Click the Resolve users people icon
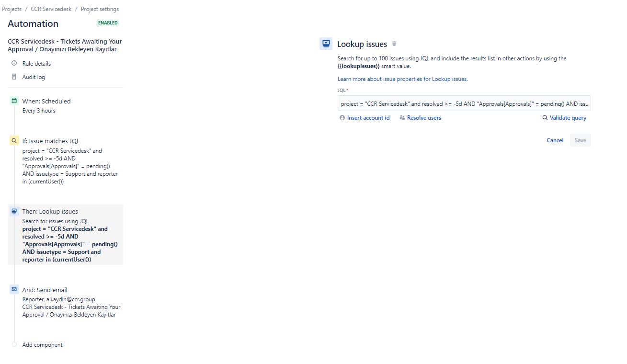 coord(402,118)
